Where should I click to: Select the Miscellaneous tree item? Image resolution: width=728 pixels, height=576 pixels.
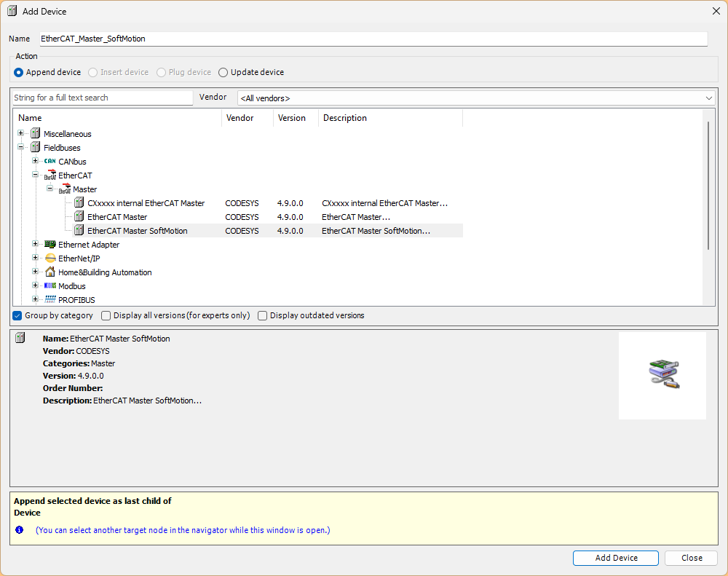click(x=67, y=134)
